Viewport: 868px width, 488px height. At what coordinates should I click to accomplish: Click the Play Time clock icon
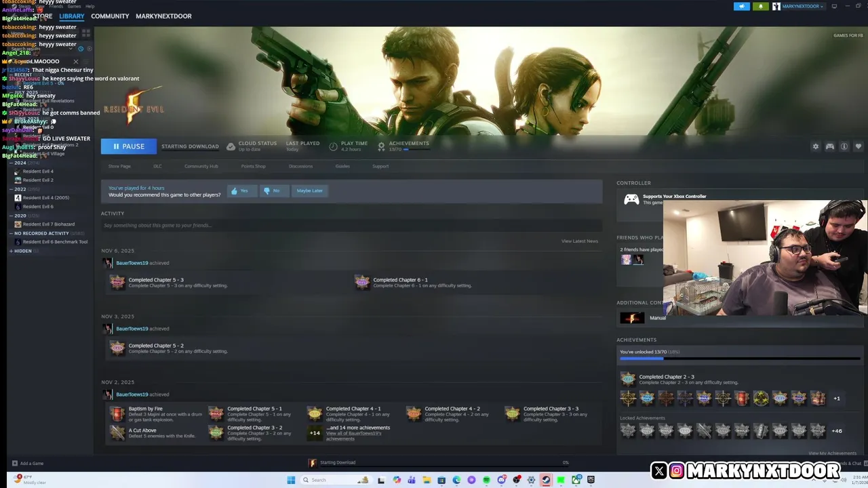pyautogui.click(x=333, y=146)
